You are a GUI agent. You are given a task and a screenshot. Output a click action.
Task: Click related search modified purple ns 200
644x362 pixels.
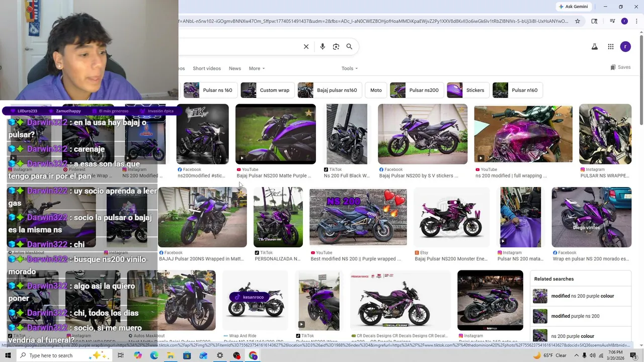tap(581, 316)
